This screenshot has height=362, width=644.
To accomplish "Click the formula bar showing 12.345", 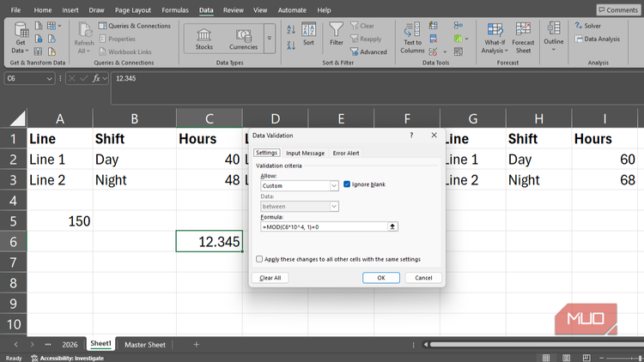I will click(x=377, y=87).
